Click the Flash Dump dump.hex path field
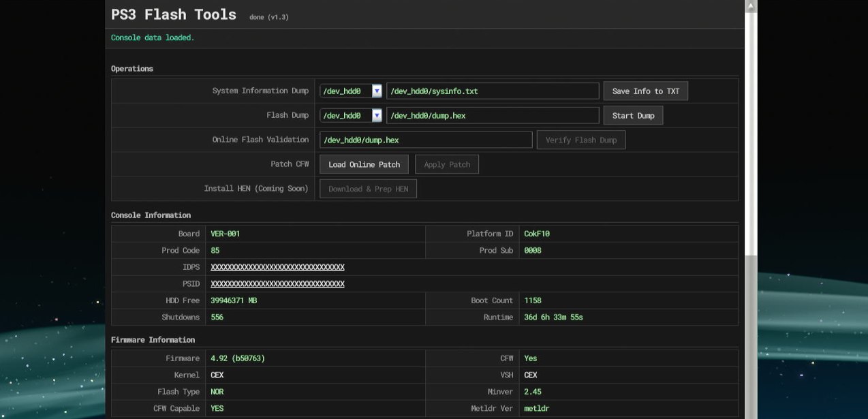Image resolution: width=868 pixels, height=419 pixels. (493, 115)
